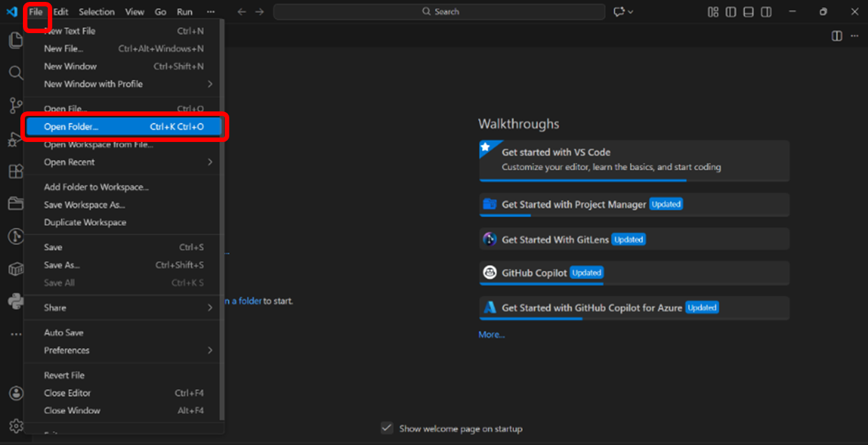Go forward with the right arrow
This screenshot has width=868, height=445.
[259, 11]
